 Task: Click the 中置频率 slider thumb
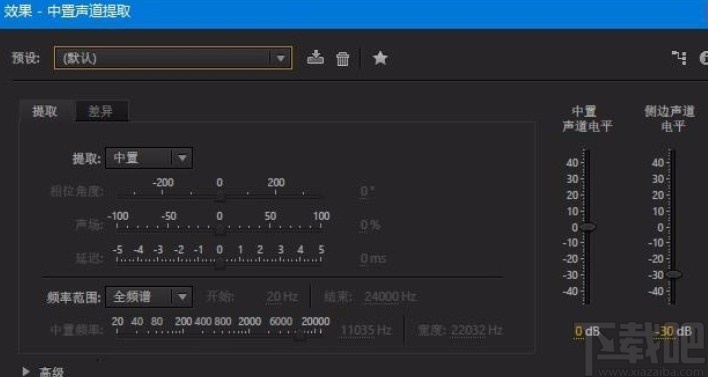pos(299,335)
